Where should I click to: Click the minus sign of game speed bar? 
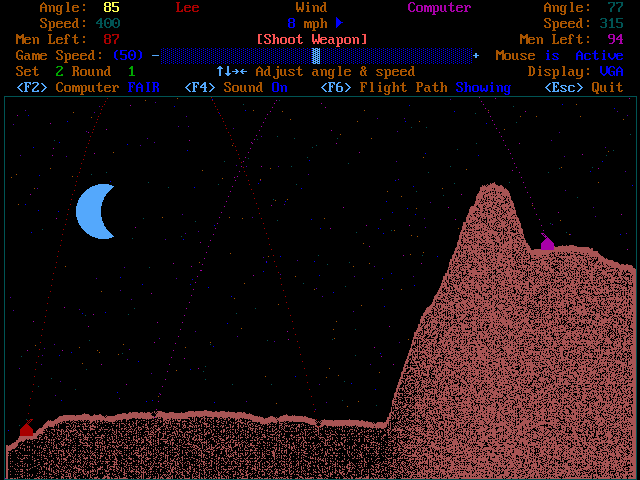[x=156, y=56]
